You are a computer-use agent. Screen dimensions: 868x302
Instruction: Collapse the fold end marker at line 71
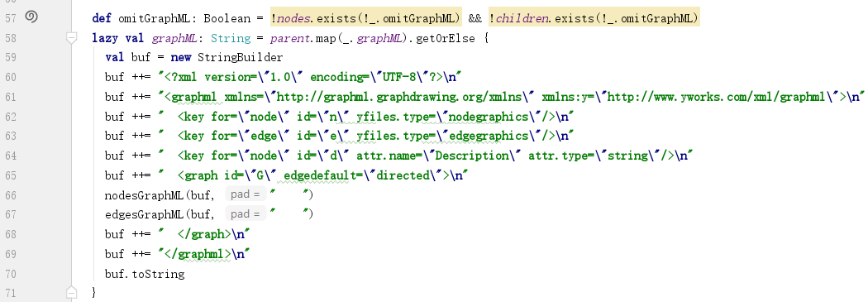(71, 292)
